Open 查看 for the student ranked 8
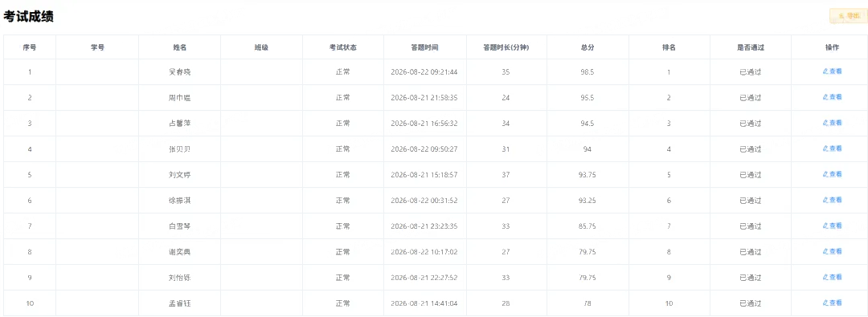The width and height of the screenshot is (868, 317). (832, 251)
